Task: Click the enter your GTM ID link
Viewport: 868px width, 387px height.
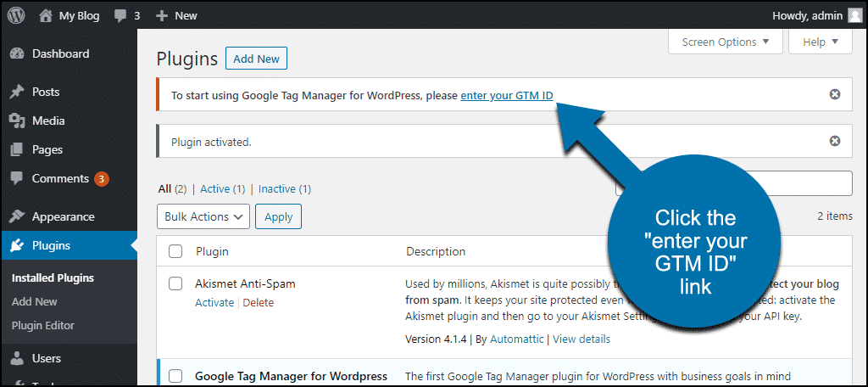Action: [507, 95]
